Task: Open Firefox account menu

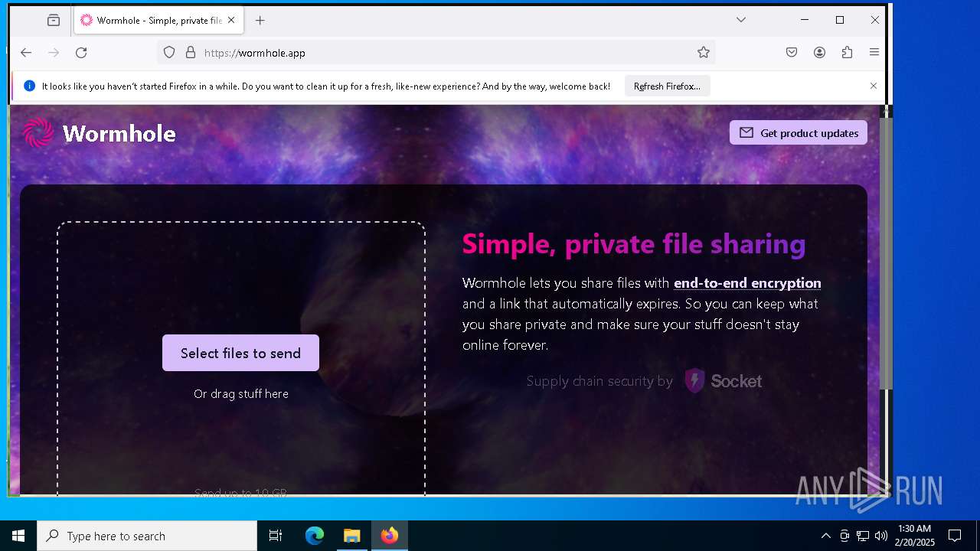Action: pyautogui.click(x=819, y=53)
